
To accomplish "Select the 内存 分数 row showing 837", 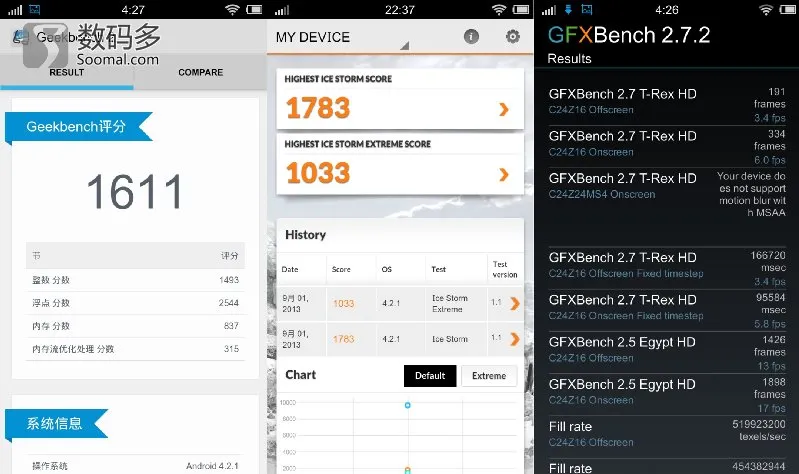I will pyautogui.click(x=135, y=326).
